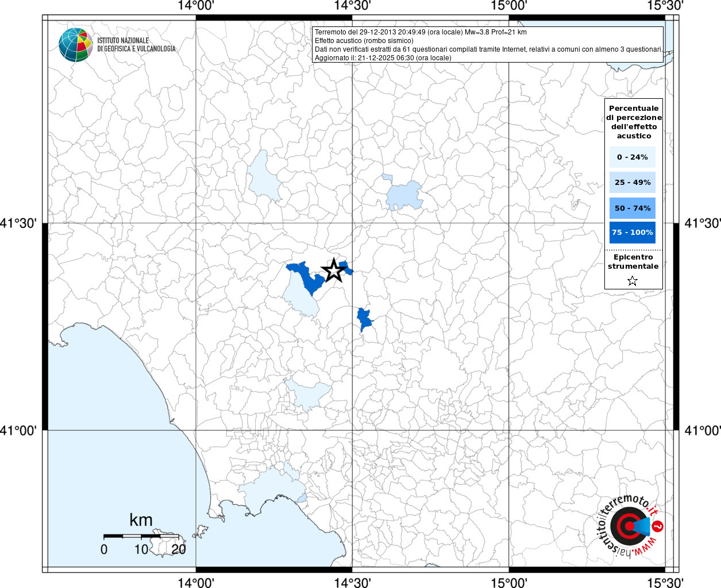Click the top 15°30' longitude label

click(x=665, y=6)
